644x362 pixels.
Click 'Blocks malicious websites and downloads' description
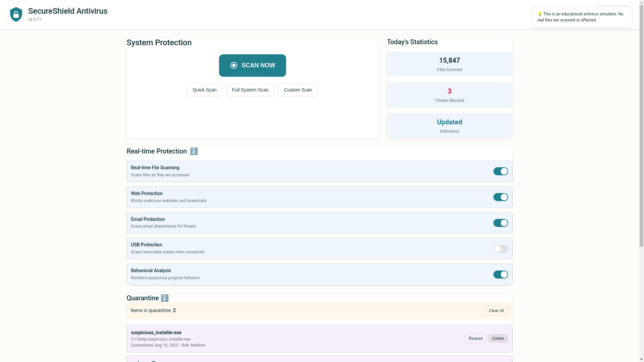pos(169,201)
